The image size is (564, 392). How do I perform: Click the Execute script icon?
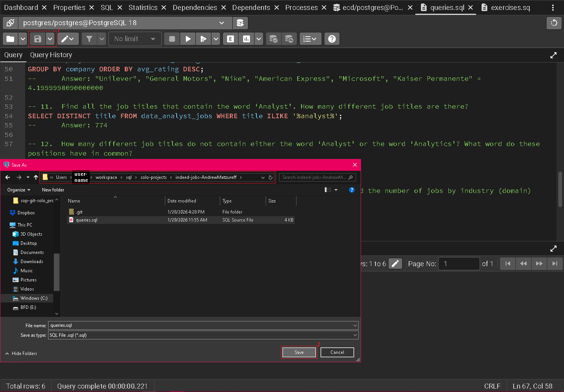pyautogui.click(x=203, y=39)
